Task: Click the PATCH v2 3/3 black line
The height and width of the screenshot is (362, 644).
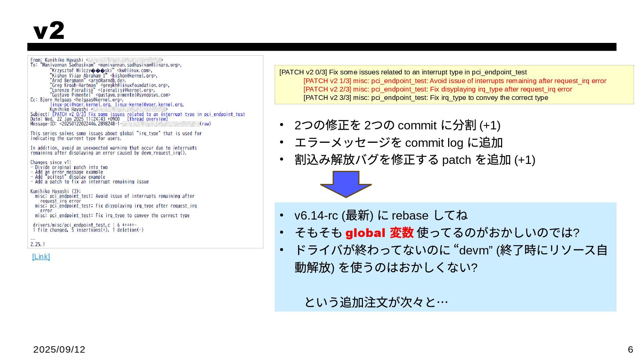Action: point(425,98)
